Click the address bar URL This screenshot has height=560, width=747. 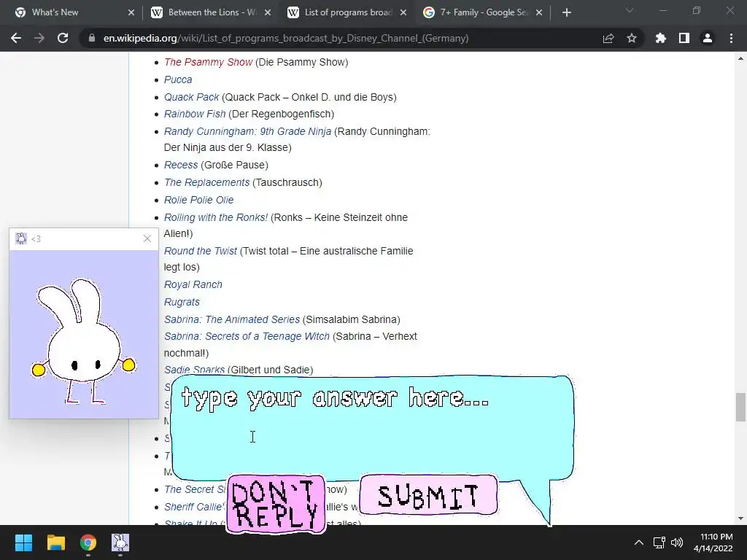point(286,38)
